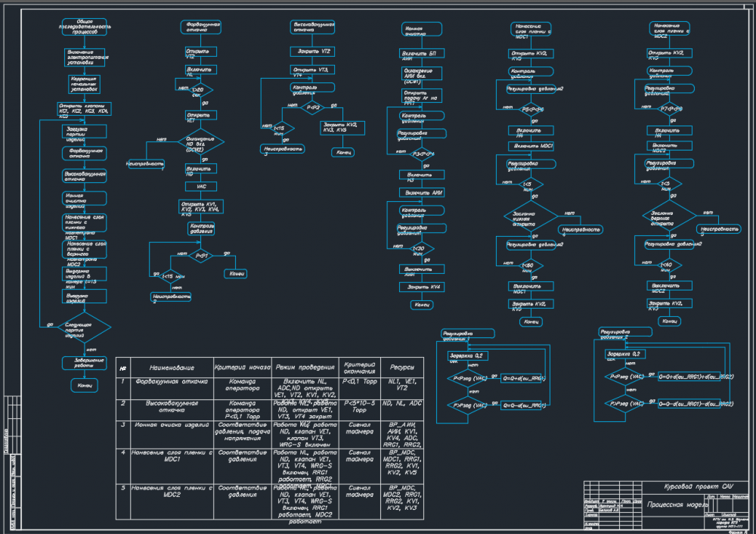Image resolution: width=756 pixels, height=534 pixels.
Task: Click the 'Курсовой проект САУ' title block text
Action: (698, 486)
